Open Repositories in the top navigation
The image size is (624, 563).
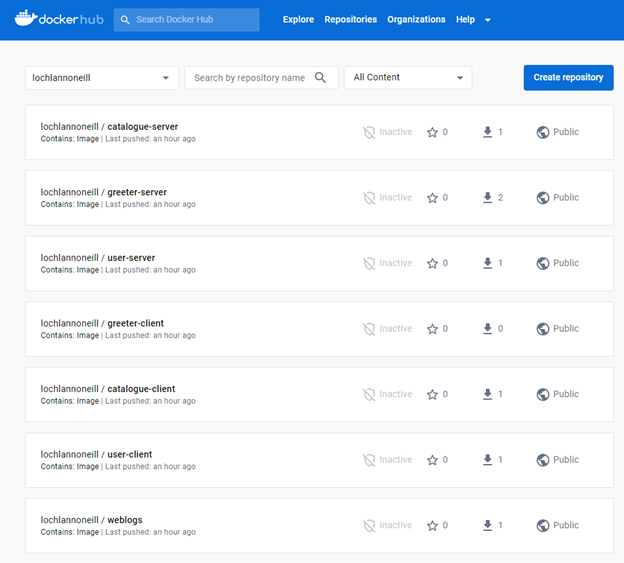pos(351,19)
